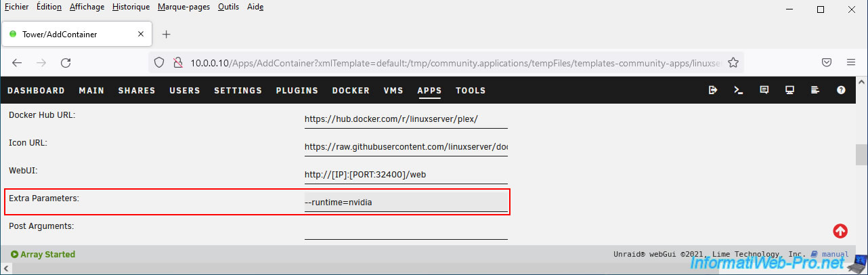Bookmark this page with the star icon

733,62
